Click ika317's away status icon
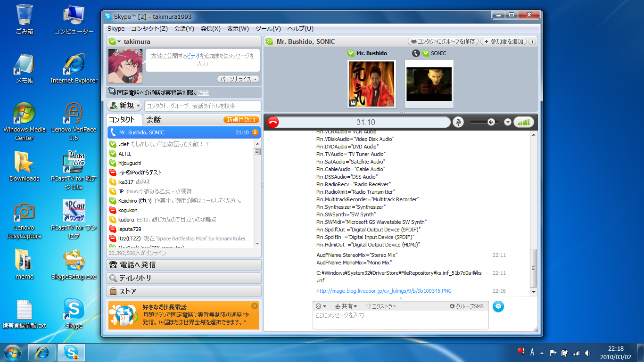 point(113,182)
